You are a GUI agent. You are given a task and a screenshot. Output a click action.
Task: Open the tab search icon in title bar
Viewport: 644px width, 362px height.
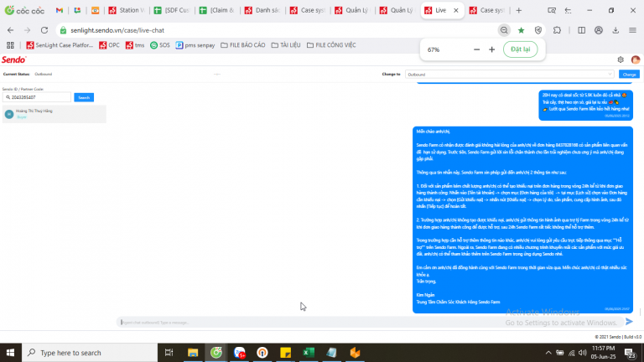[x=552, y=10]
